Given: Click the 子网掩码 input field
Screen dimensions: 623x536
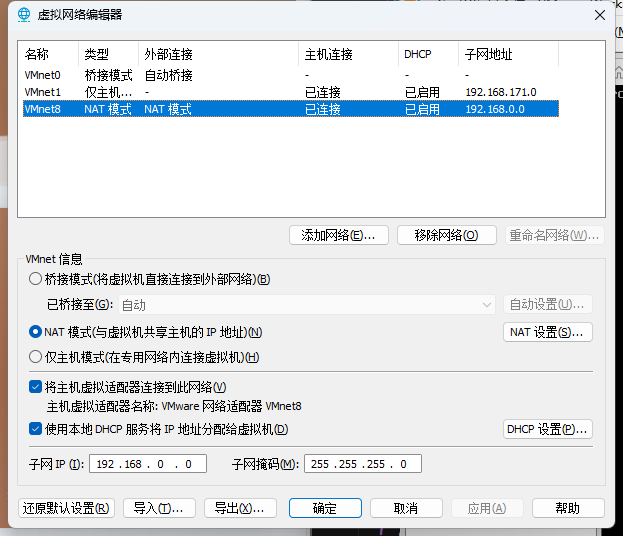Looking at the screenshot, I should 363,464.
